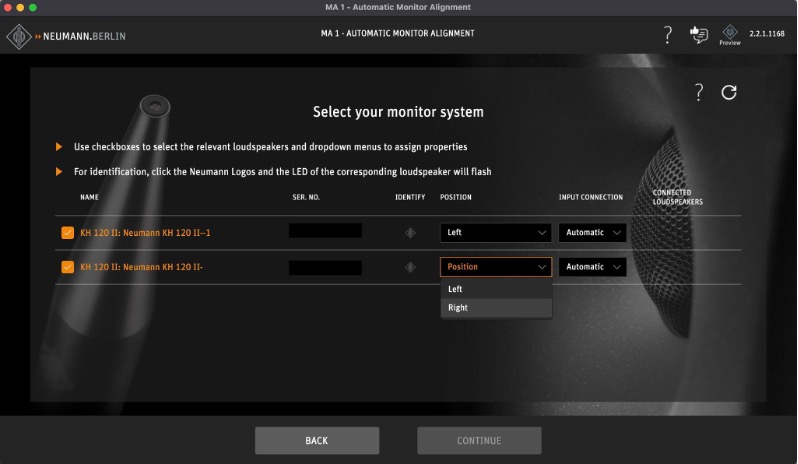
Task: Click the serial number field of first speaker
Action: (325, 230)
